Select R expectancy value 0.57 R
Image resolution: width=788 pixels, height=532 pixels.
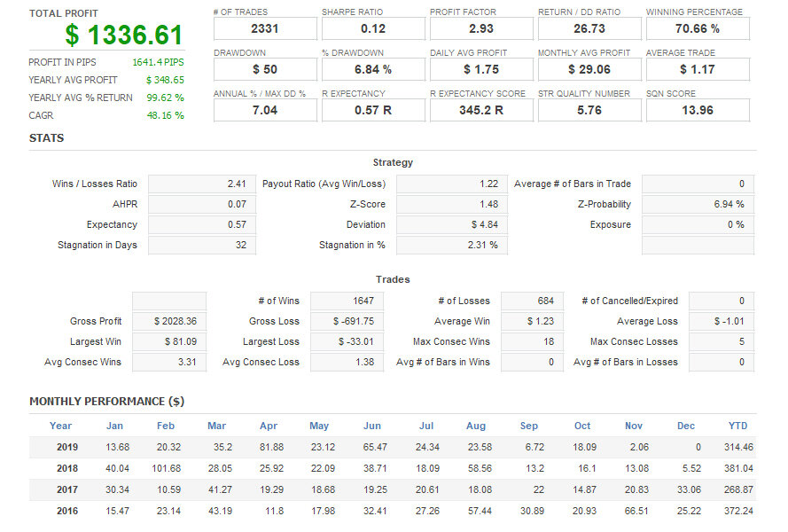(373, 110)
